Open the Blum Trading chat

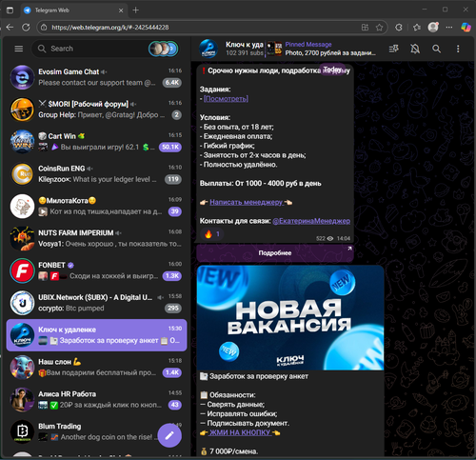[96, 432]
